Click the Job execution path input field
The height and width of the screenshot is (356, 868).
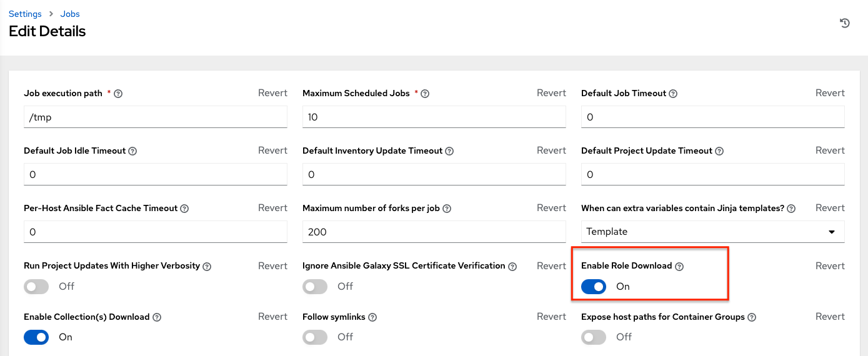[155, 117]
